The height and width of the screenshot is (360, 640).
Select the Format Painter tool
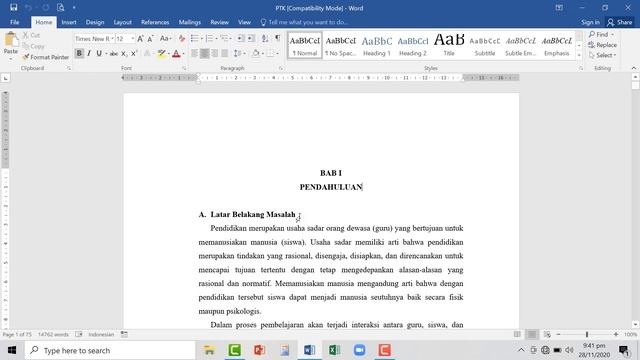46,57
